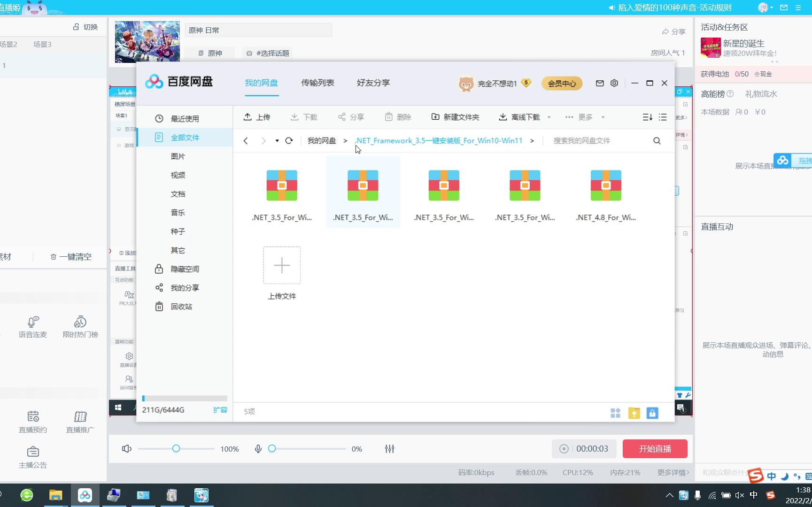Open 主播公告 announcement tool
Screen dimensions: 812x507
click(x=33, y=458)
